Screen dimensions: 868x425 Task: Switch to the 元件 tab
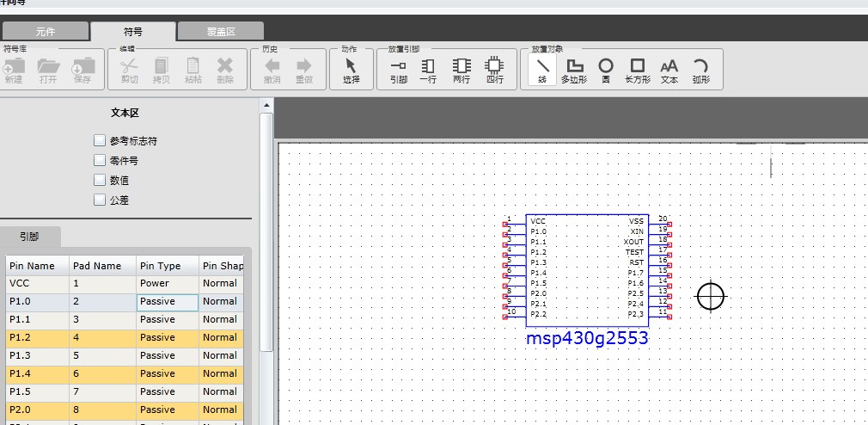[x=46, y=32]
